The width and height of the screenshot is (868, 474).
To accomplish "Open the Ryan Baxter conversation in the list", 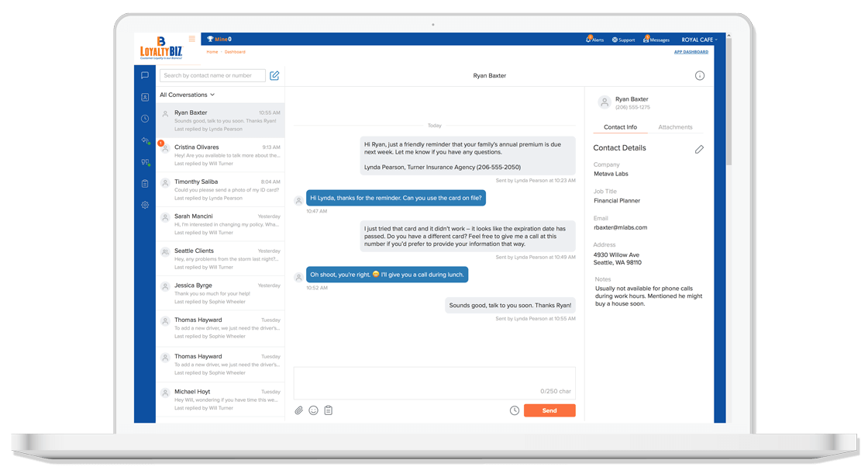I will point(220,120).
